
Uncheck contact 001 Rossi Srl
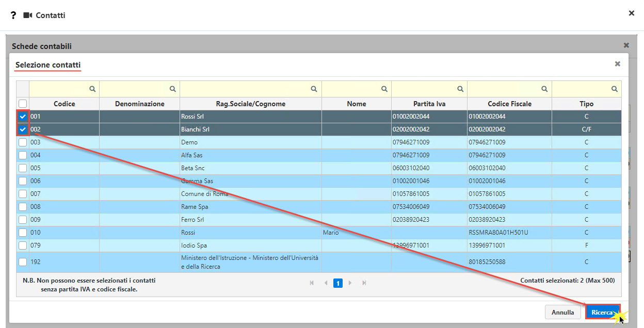(23, 117)
